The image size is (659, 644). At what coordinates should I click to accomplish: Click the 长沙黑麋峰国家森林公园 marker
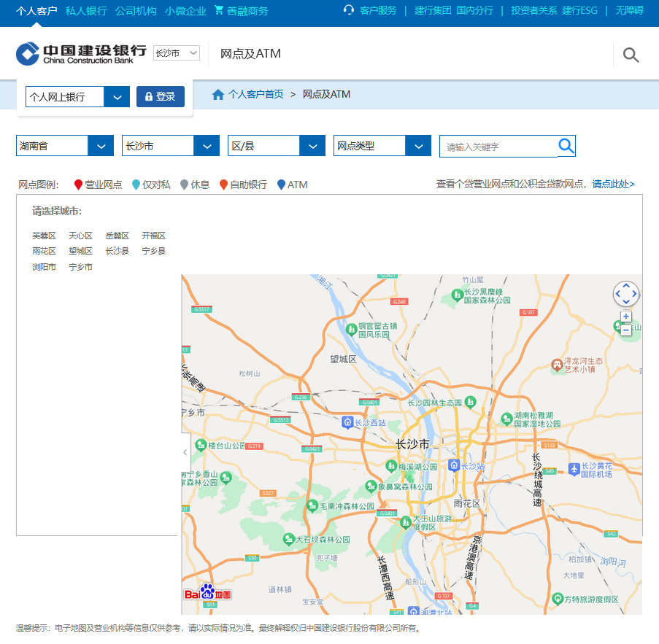point(458,295)
